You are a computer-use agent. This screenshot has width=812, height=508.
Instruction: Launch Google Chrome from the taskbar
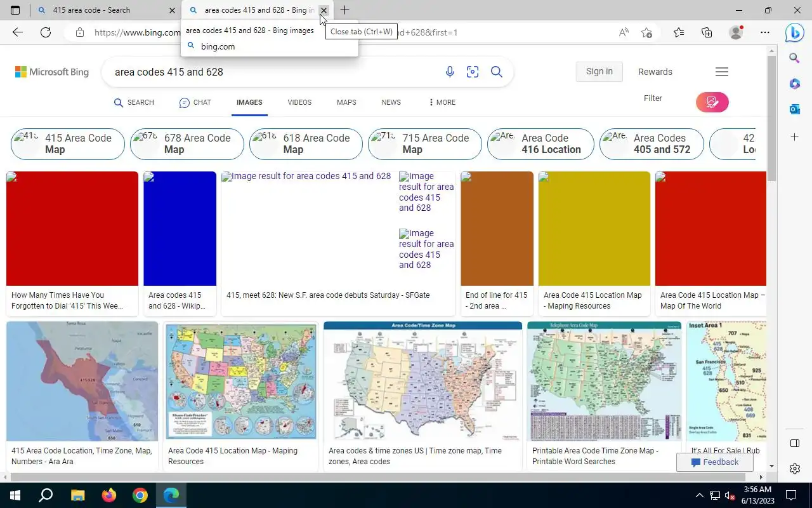pos(140,495)
